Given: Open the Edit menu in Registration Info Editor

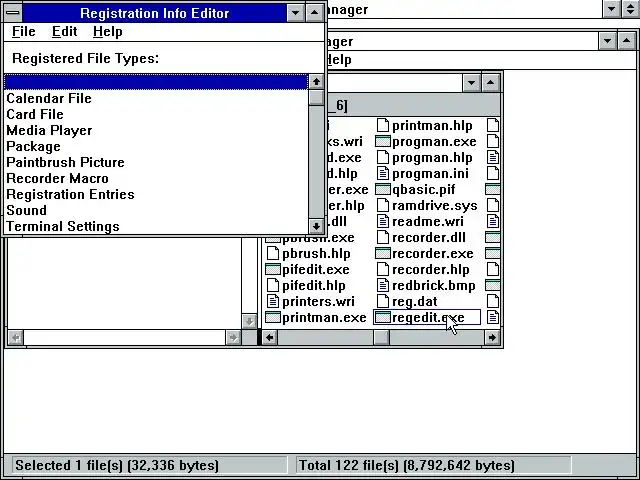Looking at the screenshot, I should [64, 31].
